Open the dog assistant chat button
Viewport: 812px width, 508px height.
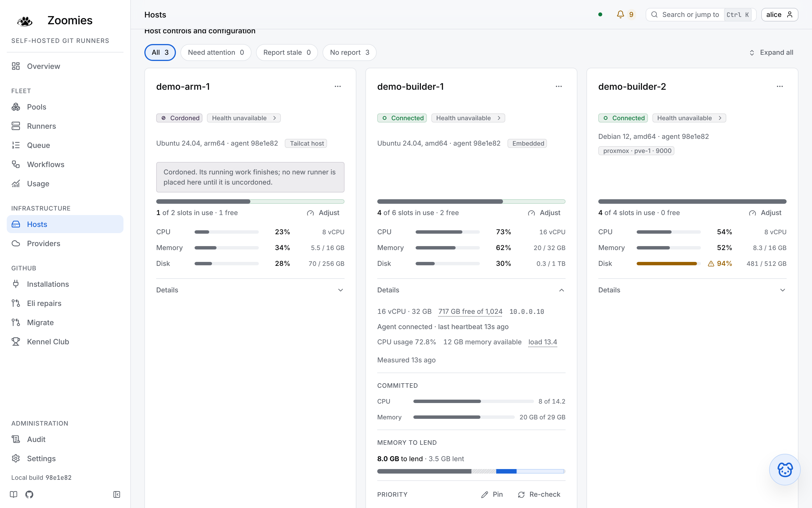coord(784,469)
